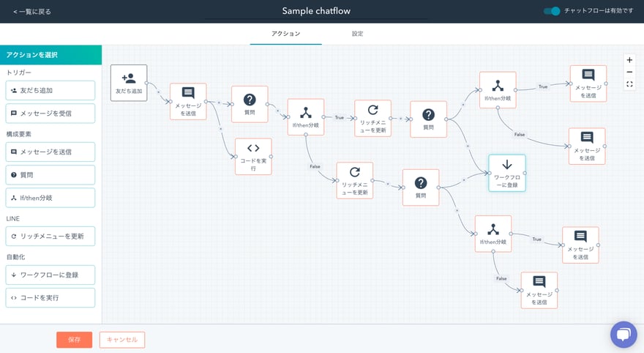
Task: Select the コードを実行 node on canvas
Action: pos(253,156)
